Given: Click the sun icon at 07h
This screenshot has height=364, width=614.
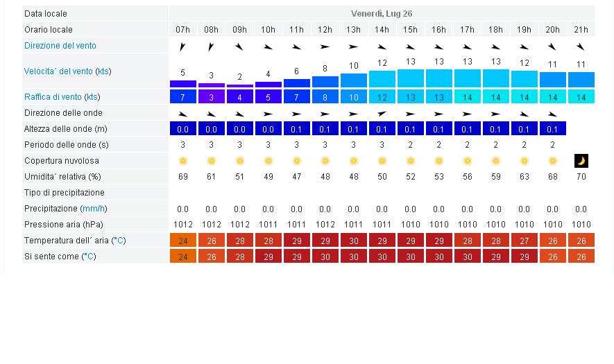Looking at the screenshot, I should [x=183, y=161].
